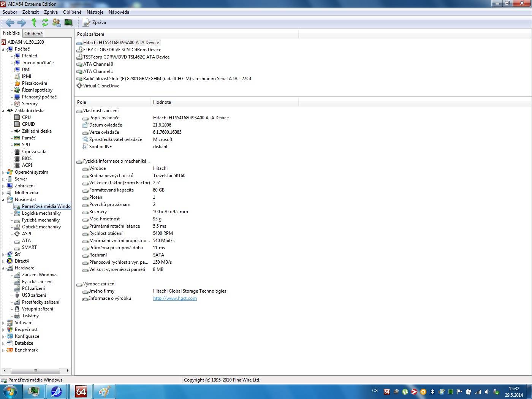Click the green monitor toolbar icon
This screenshot has height=399, width=532.
(x=68, y=22)
